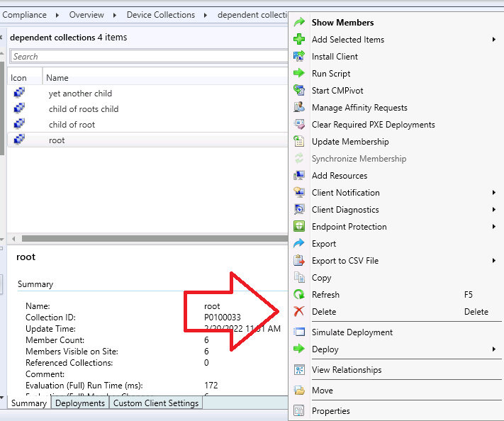Go to Overview breadcrumb
This screenshot has height=421, width=504.
86,15
